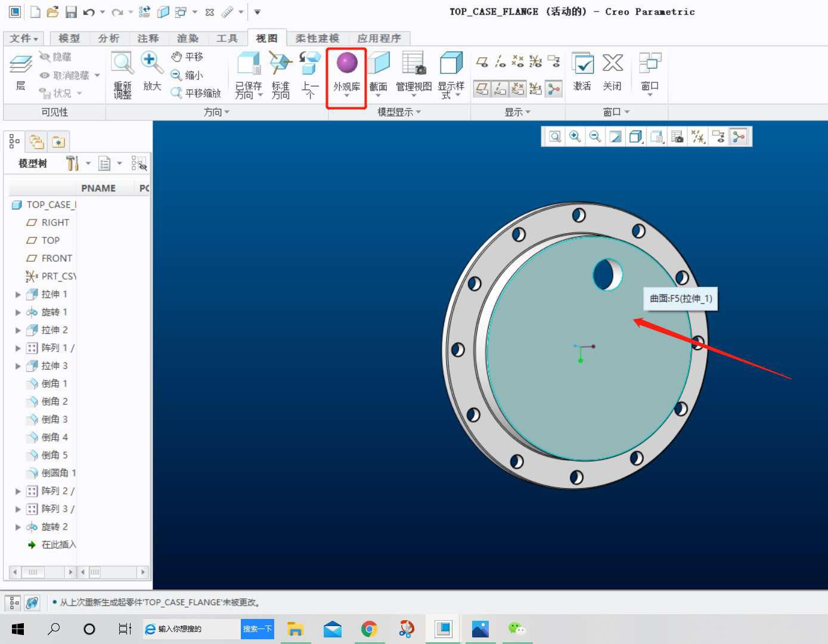
Task: Click view manager icon in graphics toolbar
Action: coord(677,137)
